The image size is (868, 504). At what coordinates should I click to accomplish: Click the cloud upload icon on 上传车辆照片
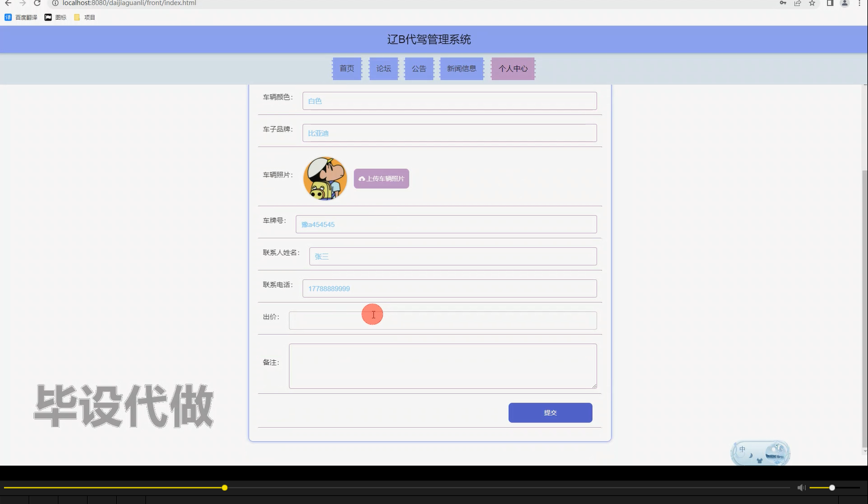point(361,178)
